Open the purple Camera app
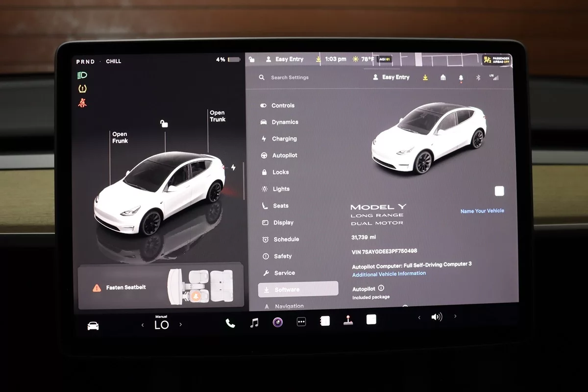This screenshot has height=392, width=588. [278, 322]
